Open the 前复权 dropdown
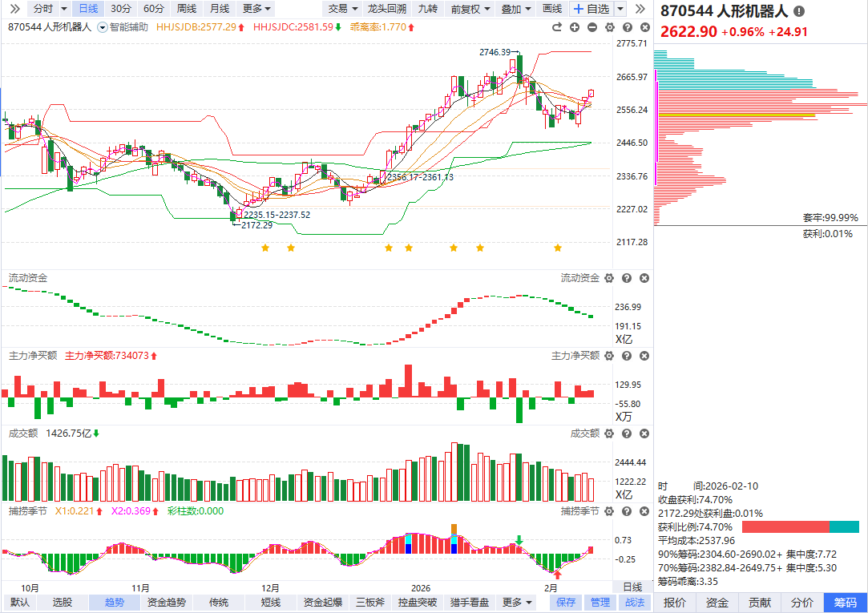This screenshot has width=868, height=613. point(470,9)
